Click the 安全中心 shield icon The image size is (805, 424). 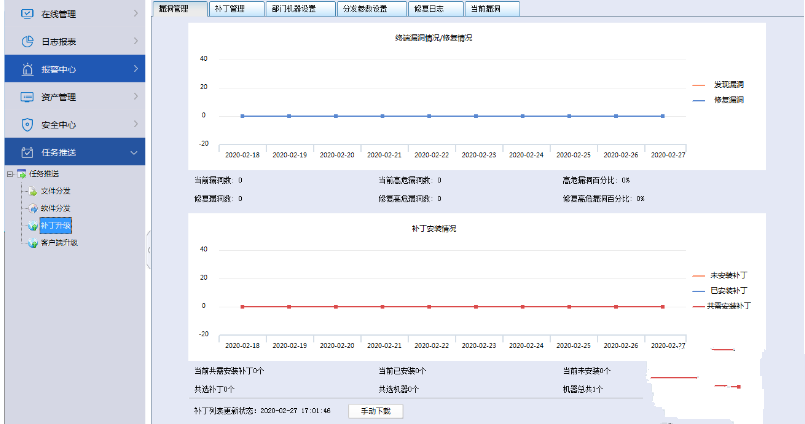27,125
